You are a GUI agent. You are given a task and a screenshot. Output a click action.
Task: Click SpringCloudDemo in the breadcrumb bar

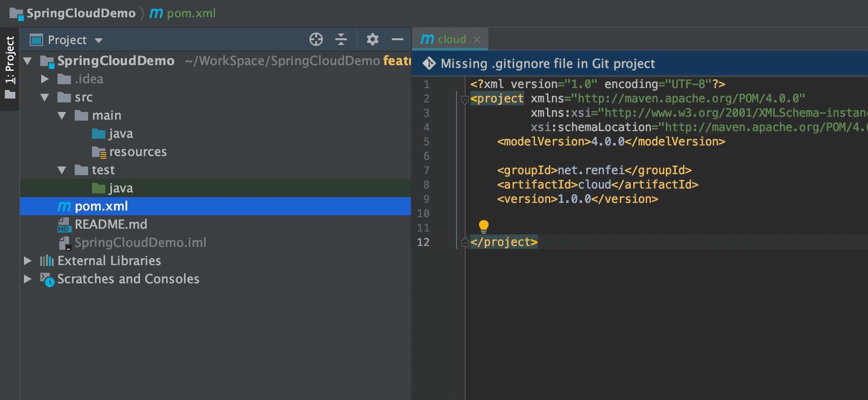[81, 13]
